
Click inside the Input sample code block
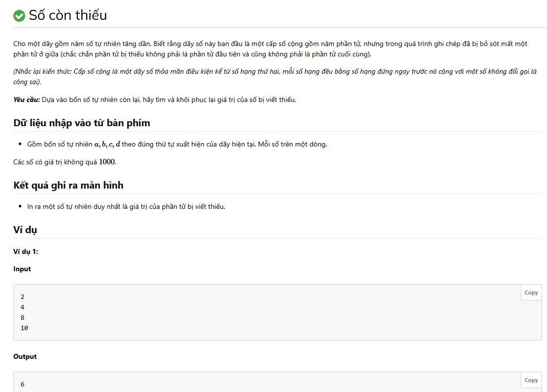(x=248, y=312)
